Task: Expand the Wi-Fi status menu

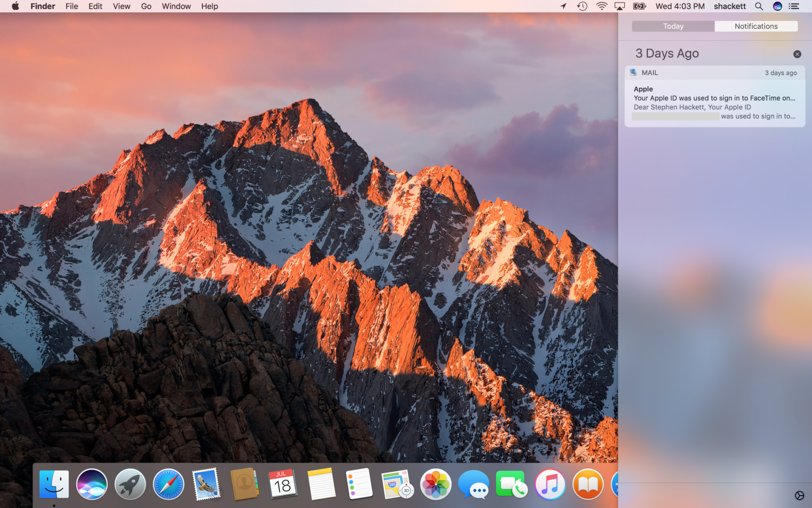Action: point(601,6)
